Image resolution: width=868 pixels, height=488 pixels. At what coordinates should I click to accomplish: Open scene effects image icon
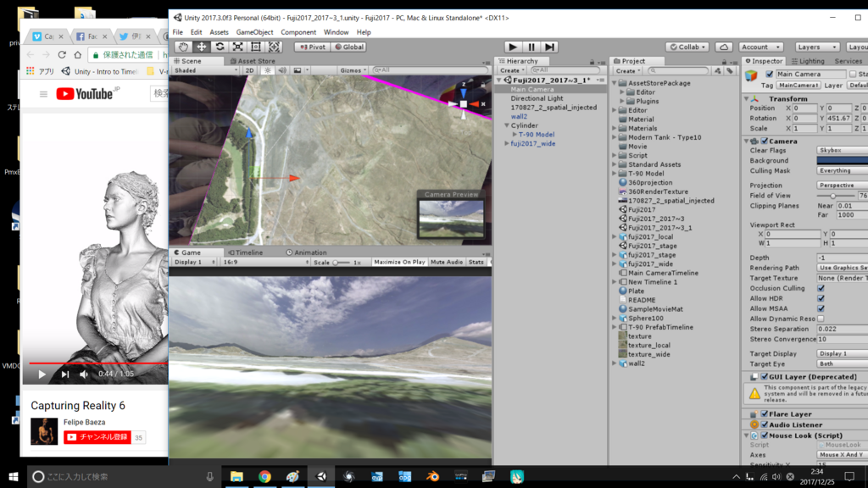[298, 70]
